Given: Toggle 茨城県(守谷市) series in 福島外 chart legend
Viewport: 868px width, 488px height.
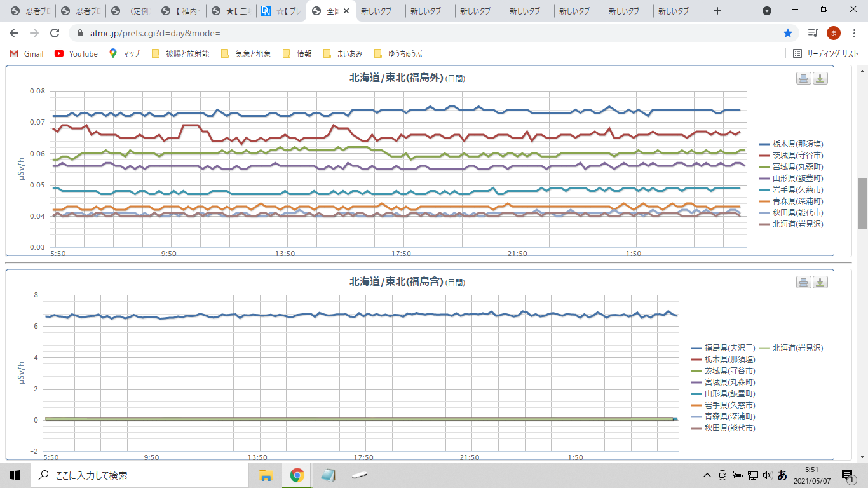Looking at the screenshot, I should coord(790,156).
